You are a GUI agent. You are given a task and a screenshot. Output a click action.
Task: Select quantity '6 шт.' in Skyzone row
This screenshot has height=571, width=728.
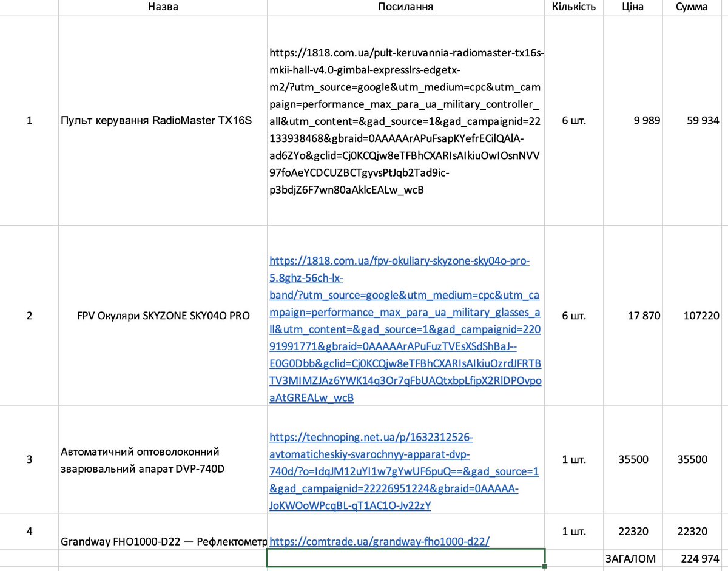574,316
